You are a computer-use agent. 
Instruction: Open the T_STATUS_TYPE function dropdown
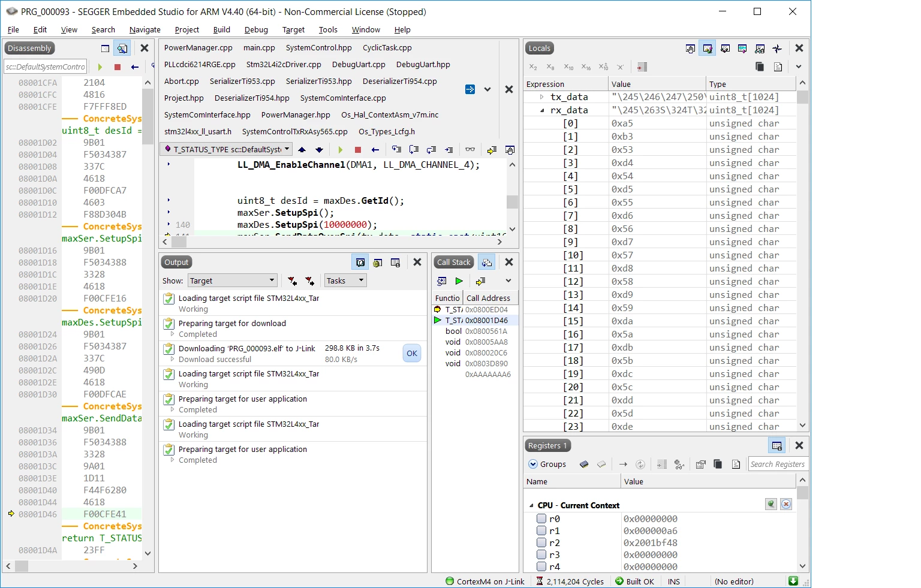tap(226, 149)
